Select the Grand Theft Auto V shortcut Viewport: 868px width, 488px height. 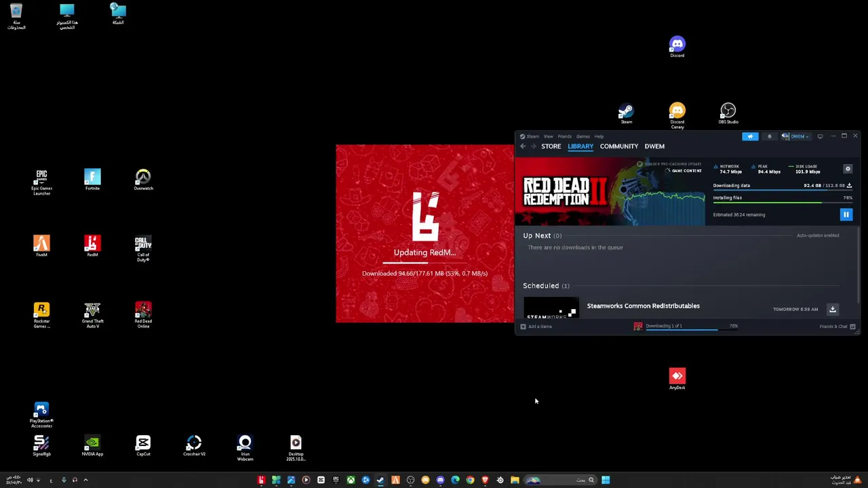tap(92, 316)
